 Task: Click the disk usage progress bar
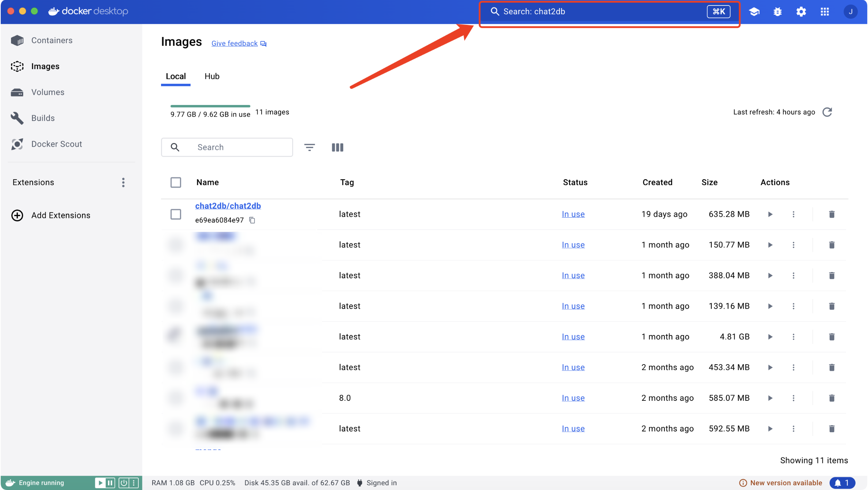tap(210, 106)
